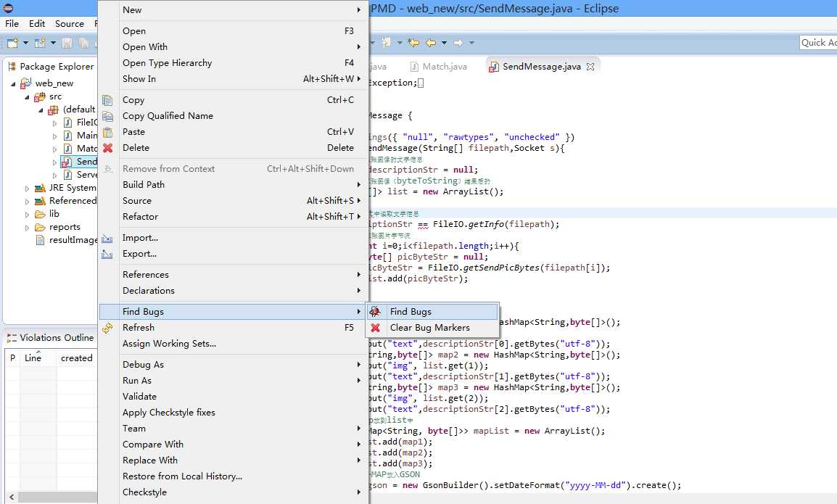Click the Save All toolbar icon
Viewport: 837px width, 504px height.
tap(84, 43)
